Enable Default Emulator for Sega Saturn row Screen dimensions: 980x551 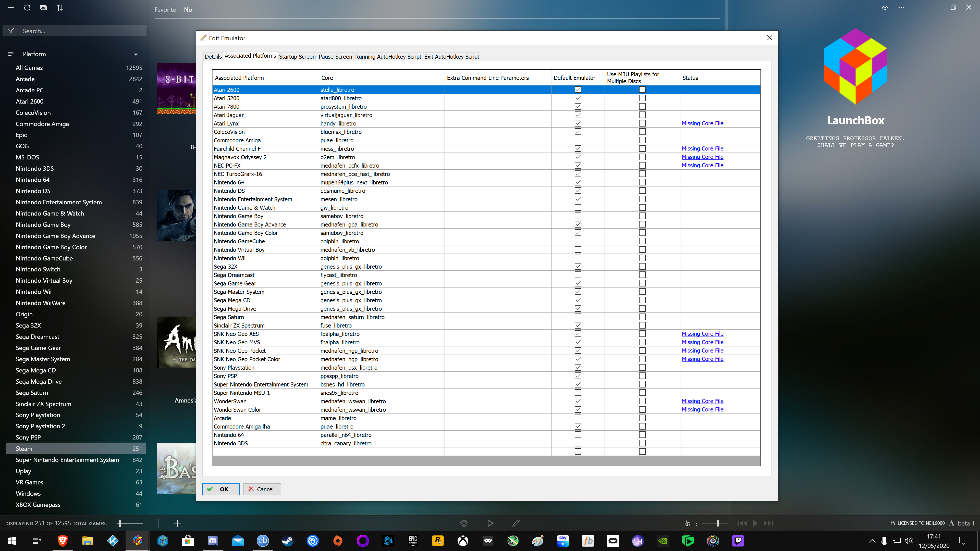pyautogui.click(x=578, y=317)
